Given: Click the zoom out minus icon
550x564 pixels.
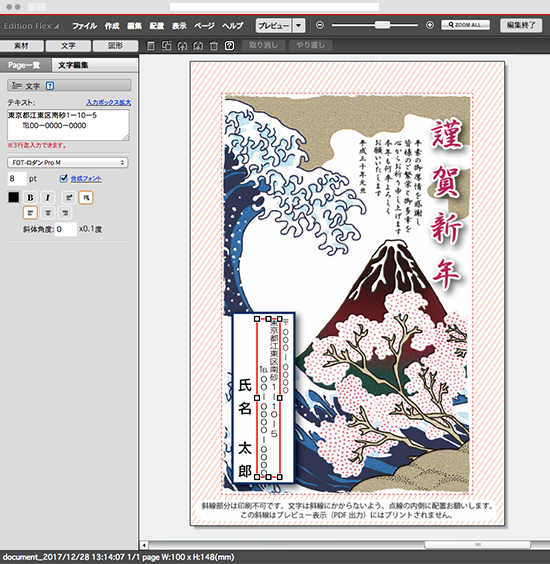Looking at the screenshot, I should (x=320, y=25).
